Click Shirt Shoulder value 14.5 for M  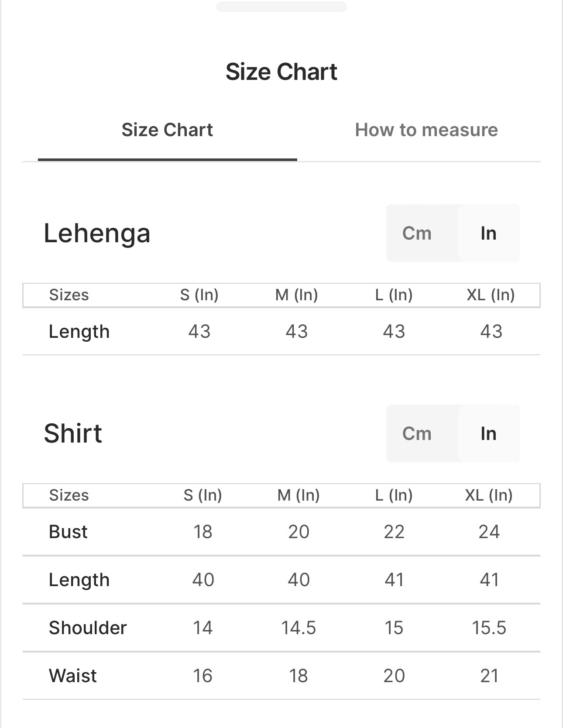pos(299,628)
